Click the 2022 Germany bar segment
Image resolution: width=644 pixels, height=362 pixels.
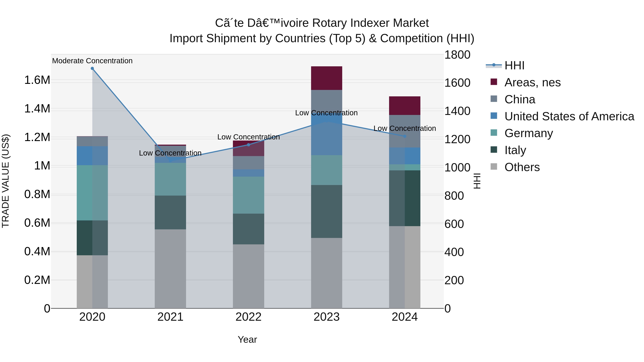pos(248,195)
